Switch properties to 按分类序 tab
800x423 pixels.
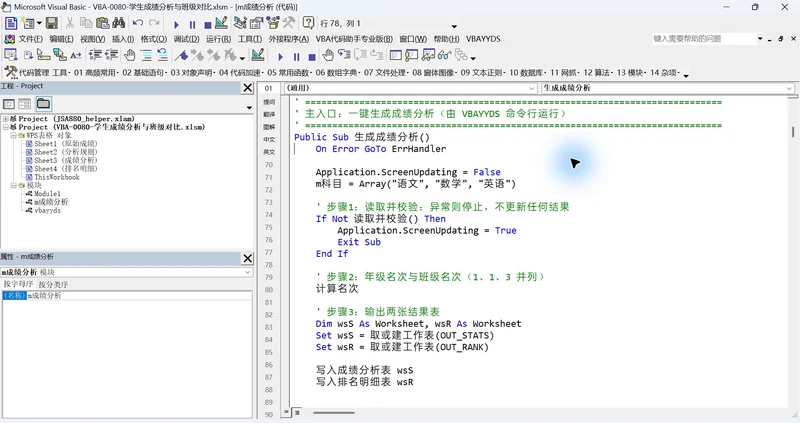(x=53, y=284)
